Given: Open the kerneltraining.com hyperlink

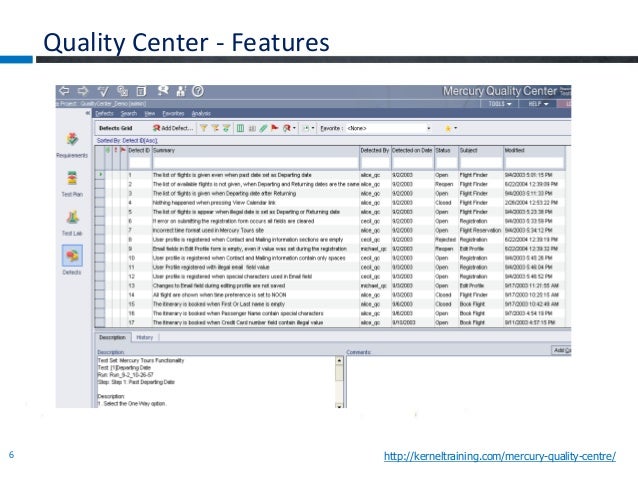Looking at the screenshot, I should click(x=500, y=456).
